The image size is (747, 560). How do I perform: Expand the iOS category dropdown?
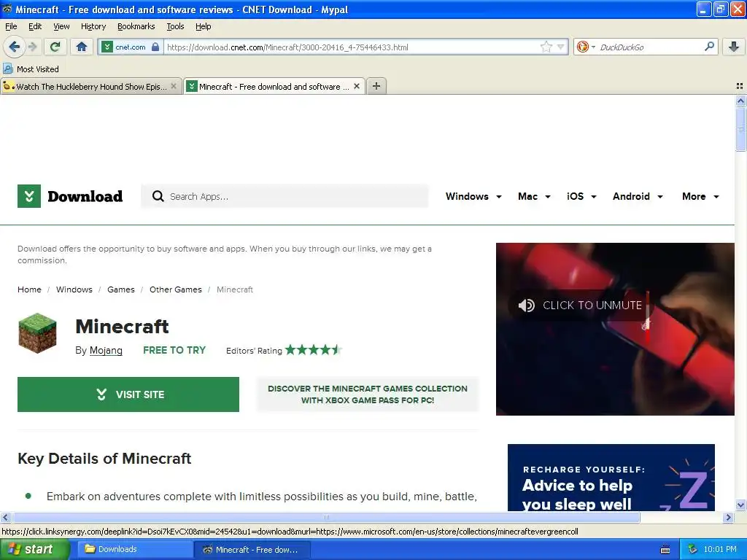click(581, 196)
